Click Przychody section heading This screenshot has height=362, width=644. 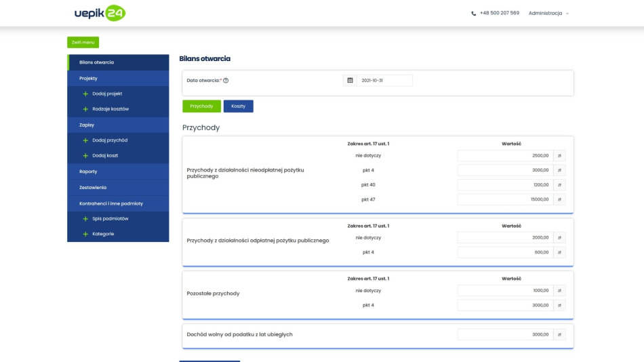pos(201,128)
